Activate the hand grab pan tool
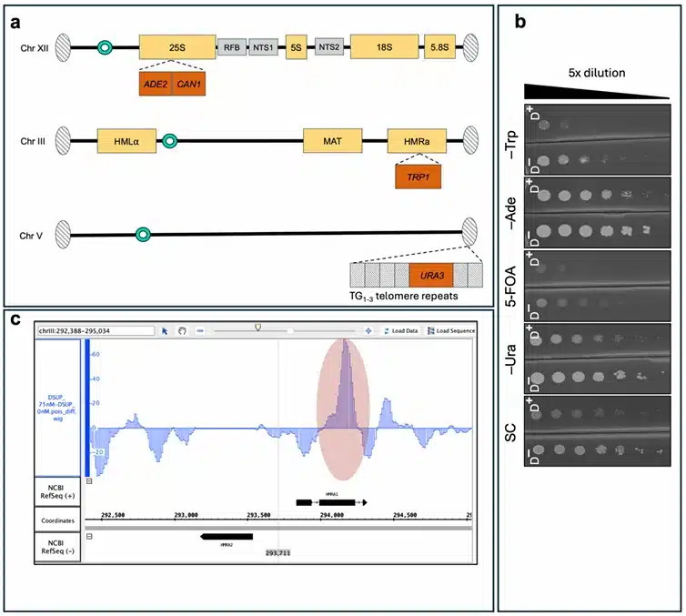The height and width of the screenshot is (616, 686). pyautogui.click(x=182, y=331)
